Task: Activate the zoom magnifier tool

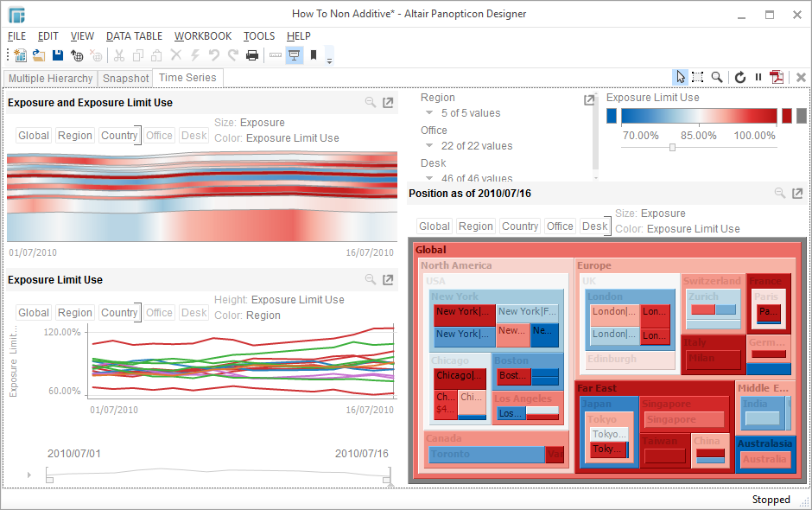Action: (x=717, y=78)
